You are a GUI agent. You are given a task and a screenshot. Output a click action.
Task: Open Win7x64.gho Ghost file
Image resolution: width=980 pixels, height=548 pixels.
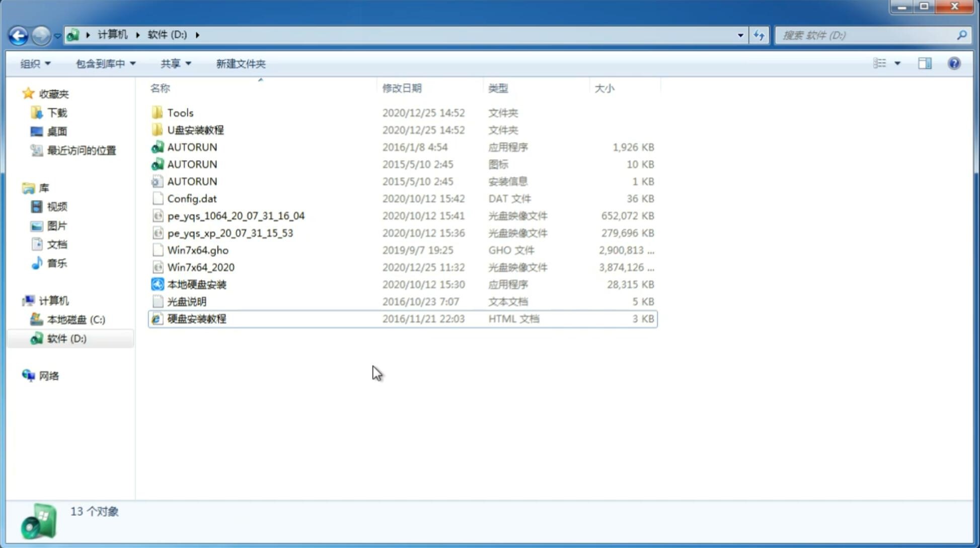click(198, 249)
